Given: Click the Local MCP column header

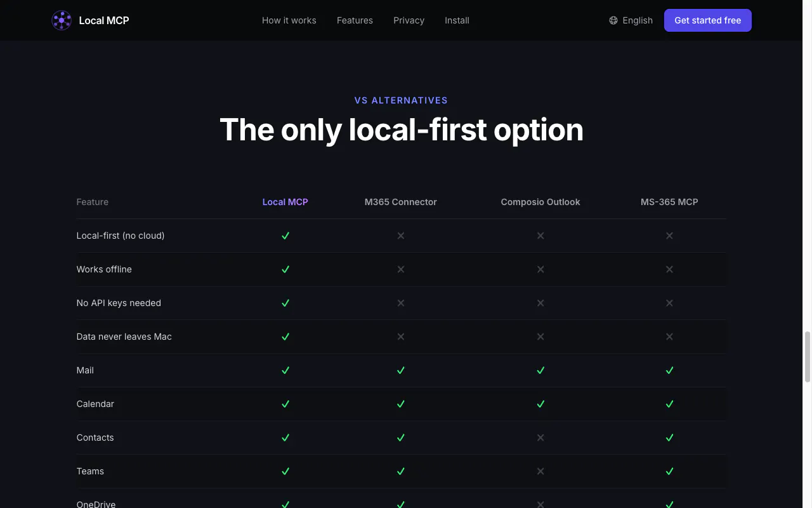Looking at the screenshot, I should [x=285, y=202].
